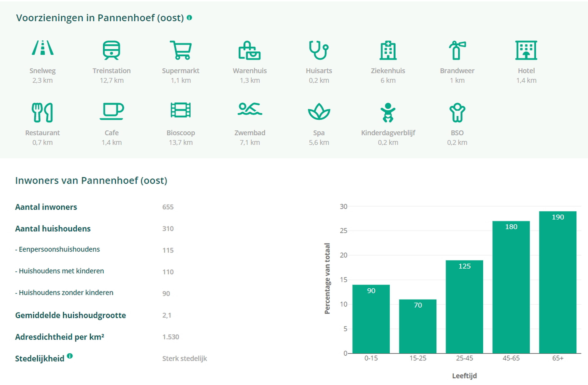This screenshot has height=385, width=588.
Task: Click the 15-25 age bar showing 70
Action: pos(418,326)
